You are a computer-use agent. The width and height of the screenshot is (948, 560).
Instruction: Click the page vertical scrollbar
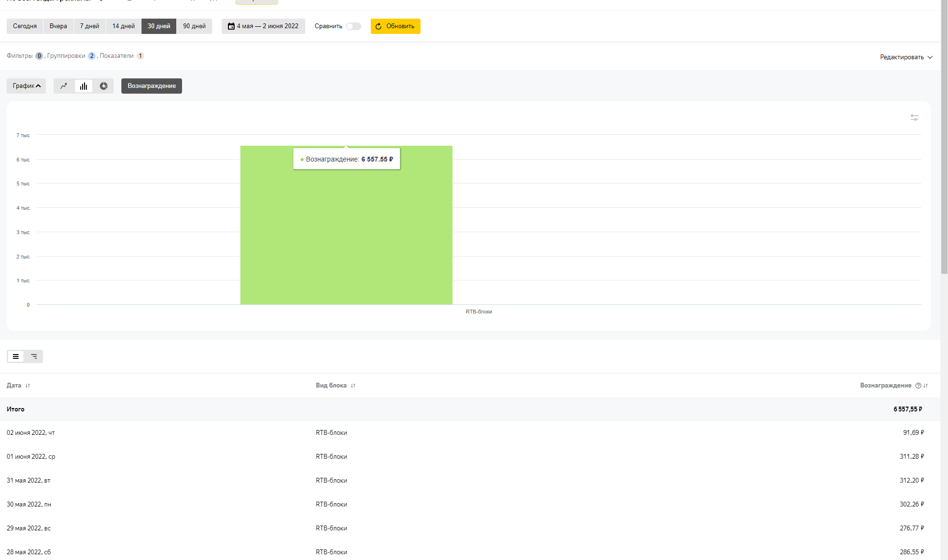pos(944,143)
